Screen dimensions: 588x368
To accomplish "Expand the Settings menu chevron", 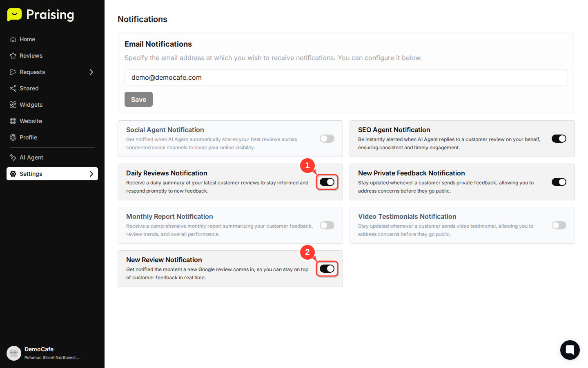I will pyautogui.click(x=92, y=174).
